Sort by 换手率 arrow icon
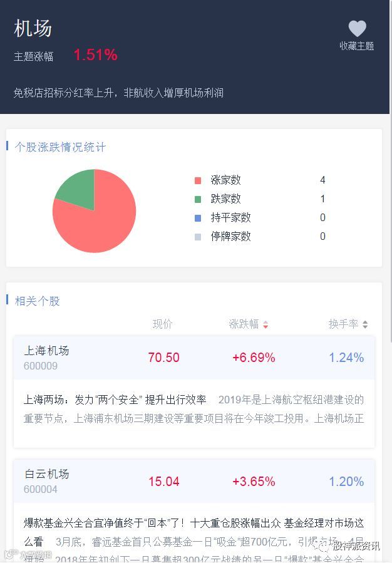This screenshot has height=563, width=392. [x=365, y=324]
